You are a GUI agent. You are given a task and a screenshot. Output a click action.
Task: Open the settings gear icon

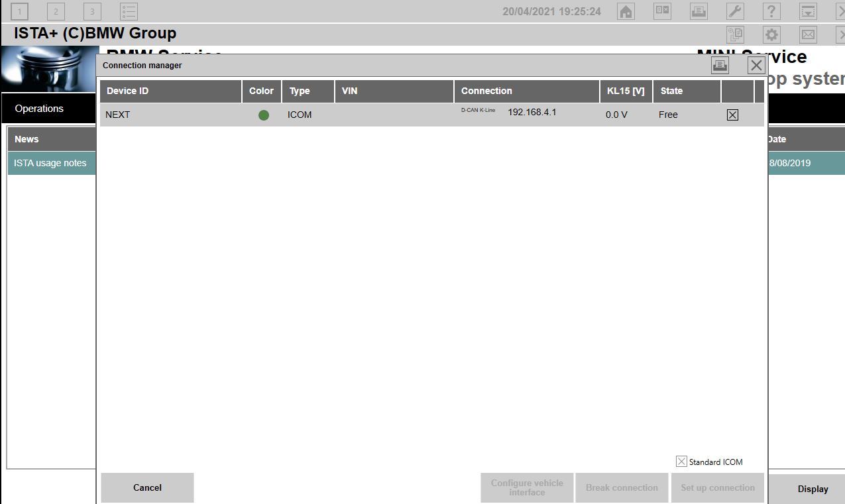tap(771, 35)
